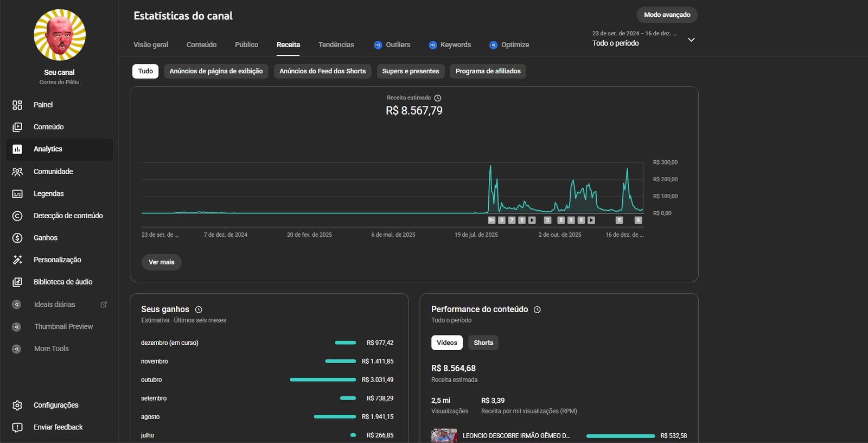Screen dimensions: 868x443
Task: Open Biblioteca de áudio icon
Action: click(17, 282)
